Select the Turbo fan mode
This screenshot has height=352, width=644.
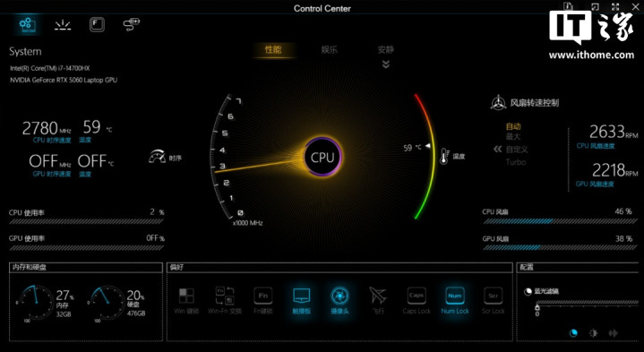tap(515, 162)
